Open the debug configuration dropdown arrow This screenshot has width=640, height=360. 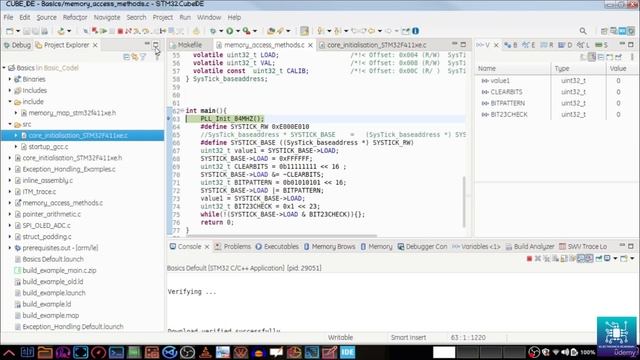(221, 31)
